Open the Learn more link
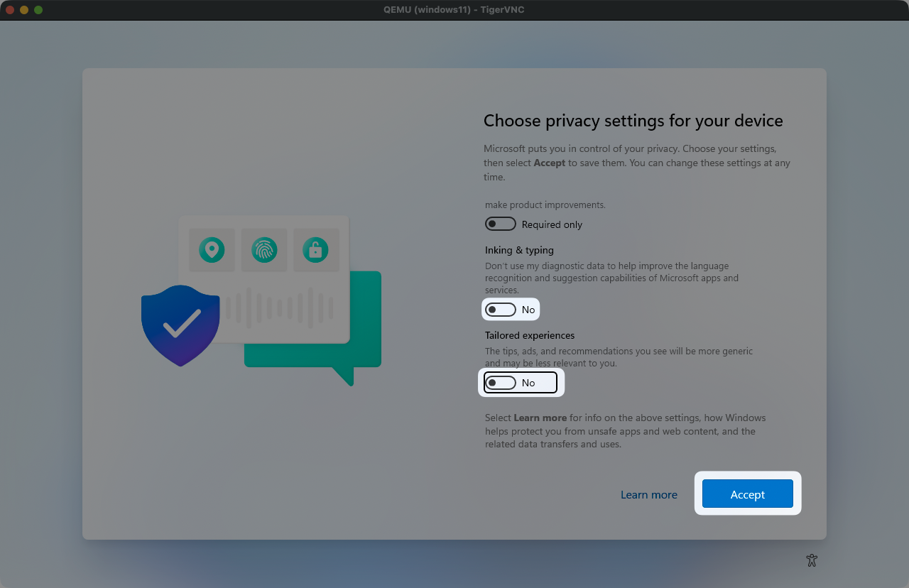The height and width of the screenshot is (588, 909). 648,495
